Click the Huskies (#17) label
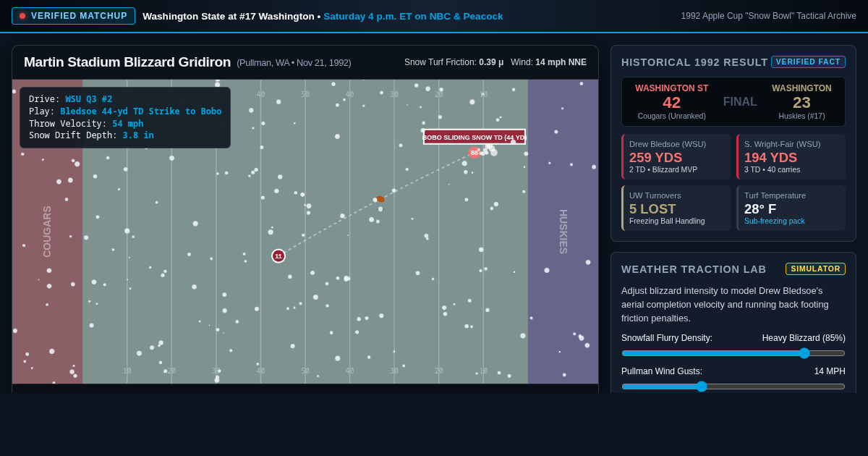The height and width of the screenshot is (456, 868). 801,116
